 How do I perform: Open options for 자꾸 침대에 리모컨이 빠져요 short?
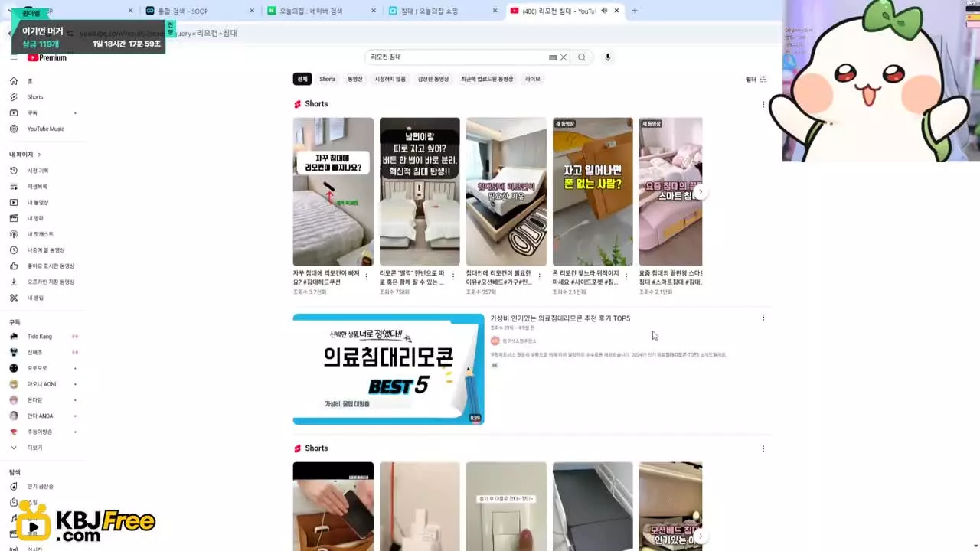click(x=367, y=276)
